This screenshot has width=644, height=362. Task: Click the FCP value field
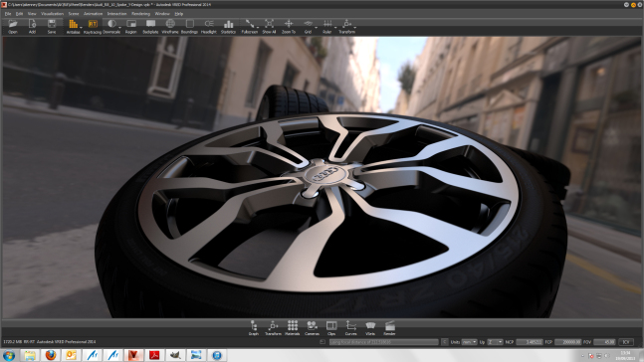point(568,342)
